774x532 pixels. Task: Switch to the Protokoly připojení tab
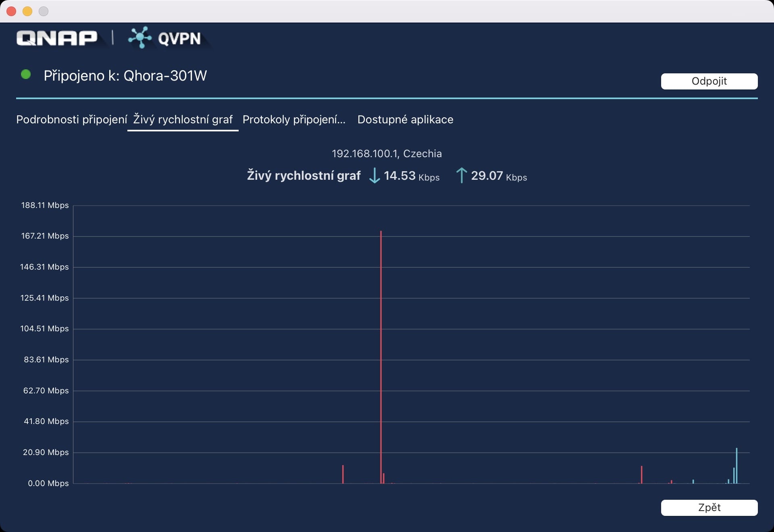click(294, 120)
